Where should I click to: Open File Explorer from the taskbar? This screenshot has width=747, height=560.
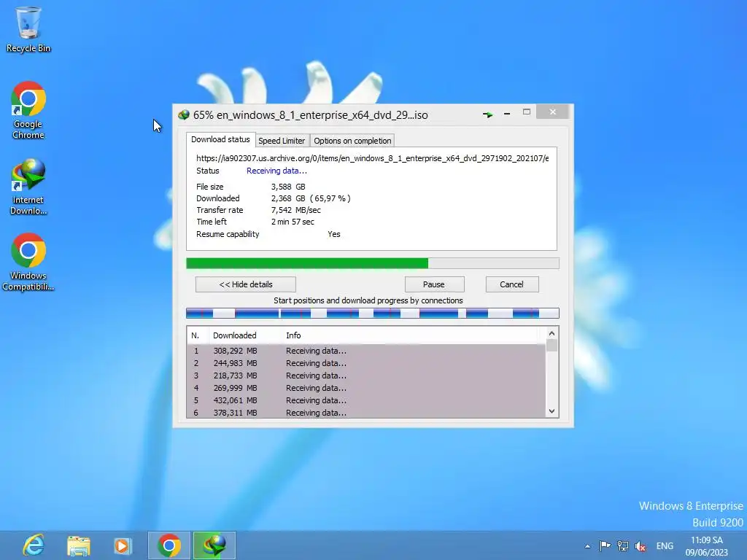[79, 545]
